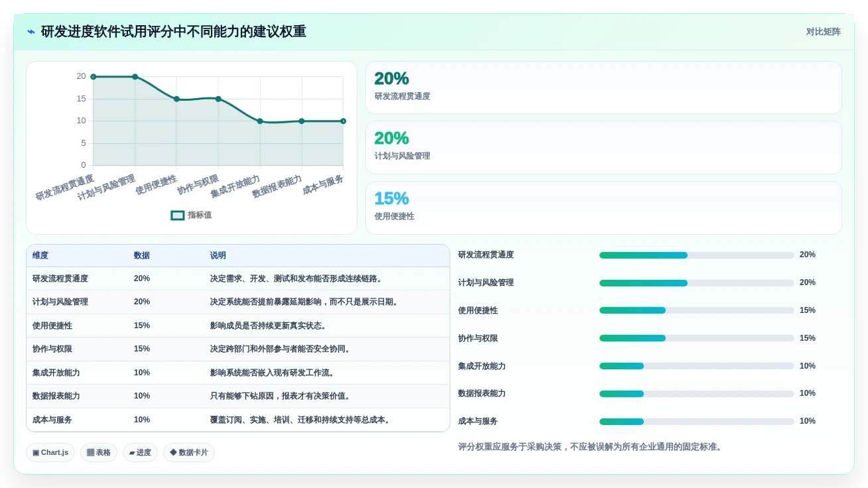The image size is (868, 488).
Task: Click the 说明 column header
Action: 218,255
